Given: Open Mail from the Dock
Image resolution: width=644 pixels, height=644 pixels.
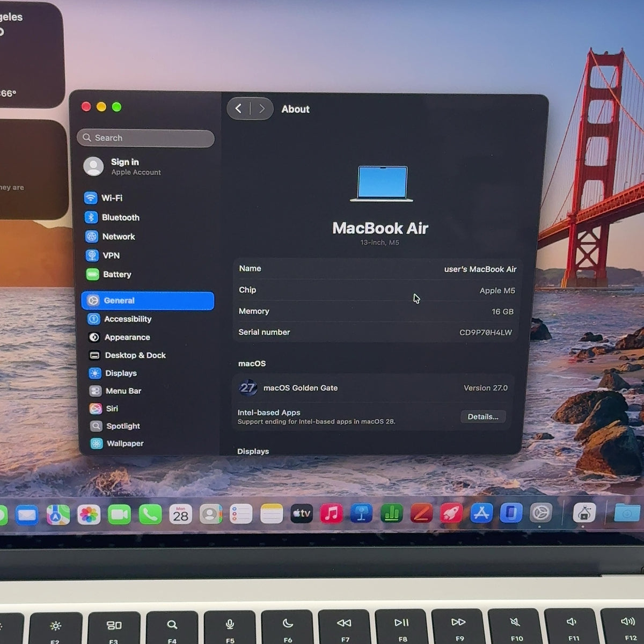Looking at the screenshot, I should tap(27, 516).
